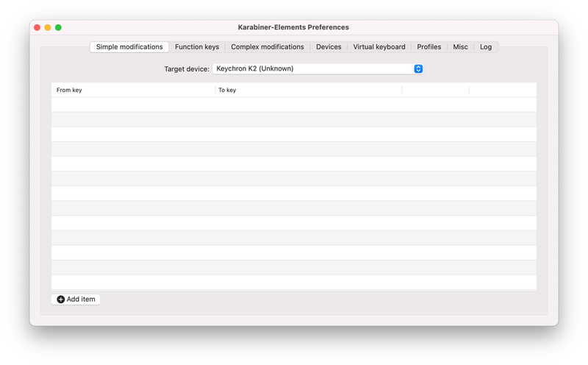This screenshot has height=365, width=588.
Task: Switch to the Simple modifications tab
Action: (129, 47)
